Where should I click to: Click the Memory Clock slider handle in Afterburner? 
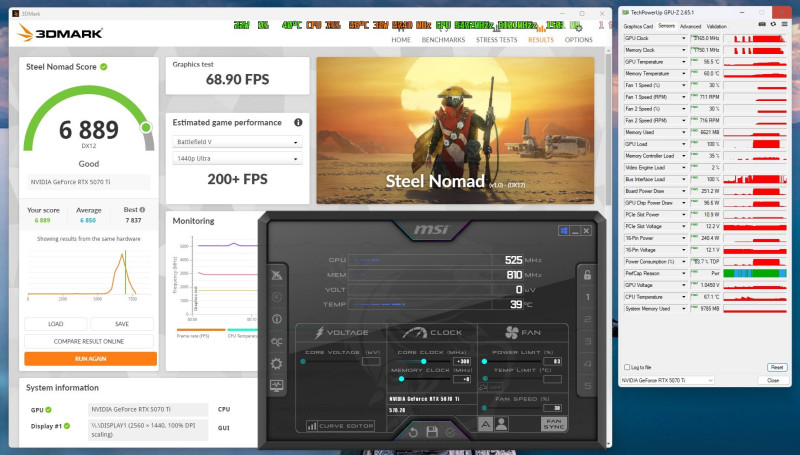pos(402,379)
